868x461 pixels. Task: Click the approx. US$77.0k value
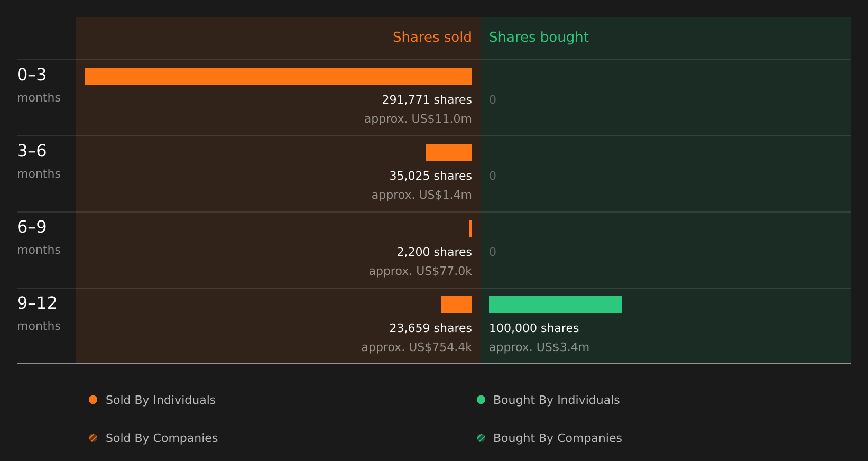420,271
